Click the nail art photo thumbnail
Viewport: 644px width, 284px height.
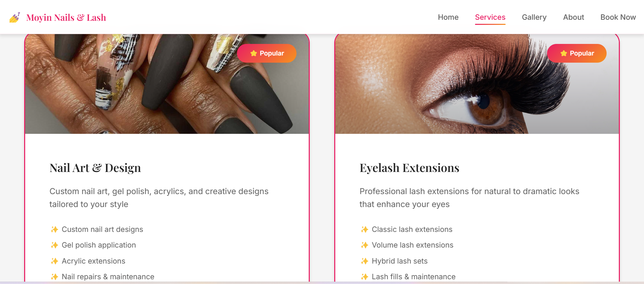(x=167, y=84)
